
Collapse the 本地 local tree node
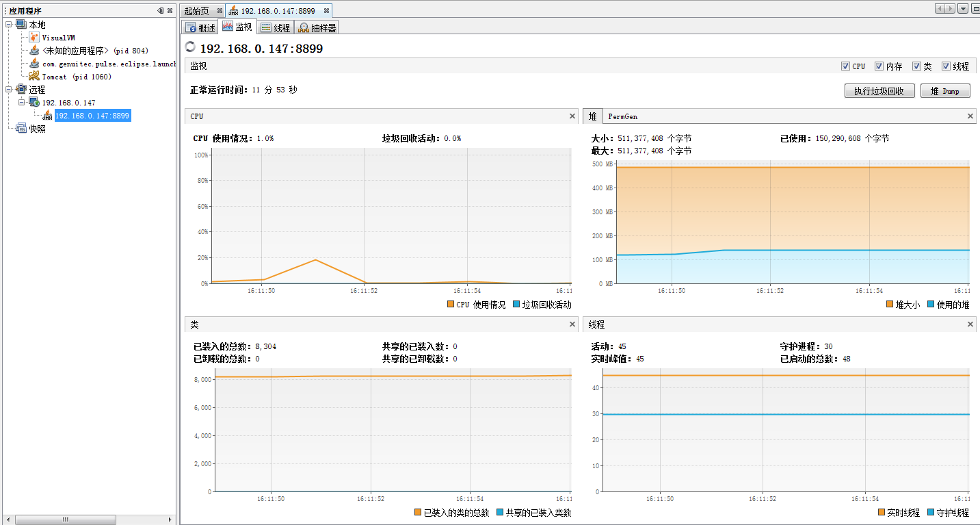(9, 25)
